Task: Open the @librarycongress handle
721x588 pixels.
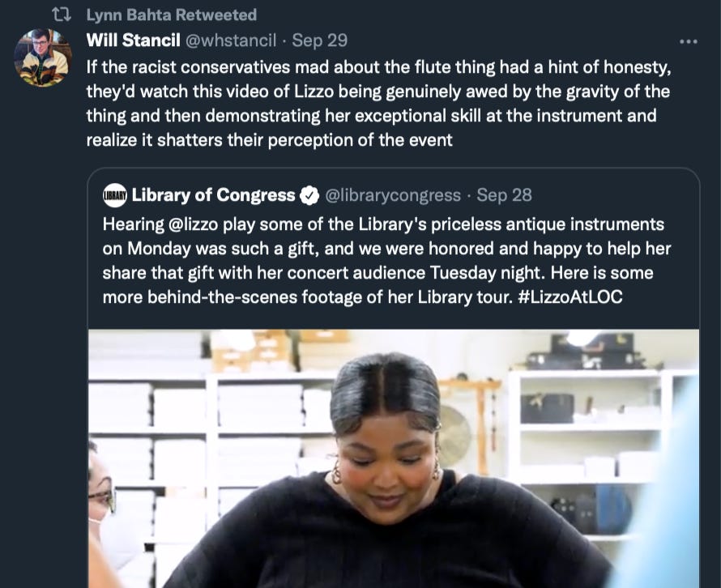Action: pos(393,195)
